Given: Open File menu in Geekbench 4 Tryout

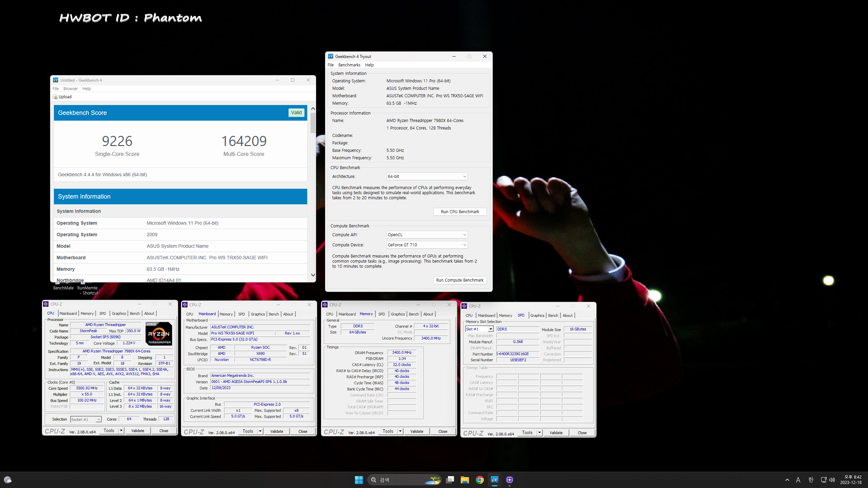Looking at the screenshot, I should (331, 65).
